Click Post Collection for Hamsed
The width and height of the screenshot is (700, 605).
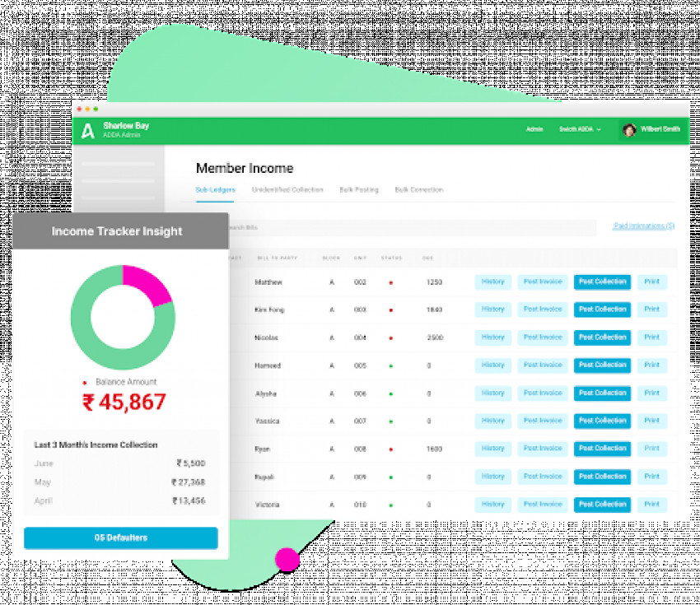[x=601, y=365]
